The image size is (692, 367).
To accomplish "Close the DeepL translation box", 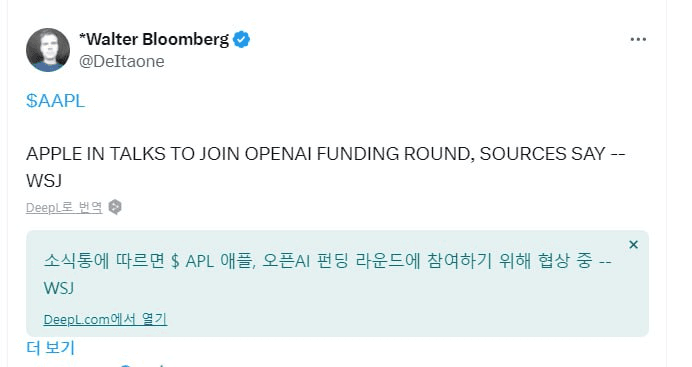I will [x=633, y=244].
